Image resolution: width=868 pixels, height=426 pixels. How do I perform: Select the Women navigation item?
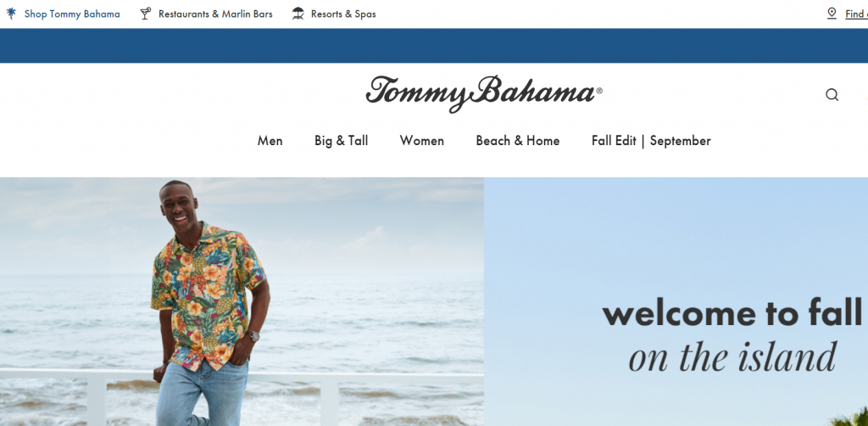[x=422, y=141]
